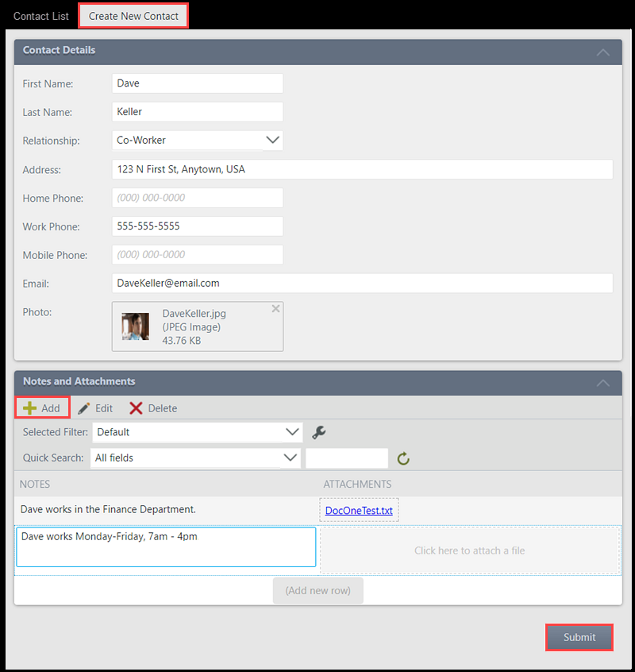The width and height of the screenshot is (635, 672).
Task: Switch to the Contact List tab
Action: (x=40, y=16)
